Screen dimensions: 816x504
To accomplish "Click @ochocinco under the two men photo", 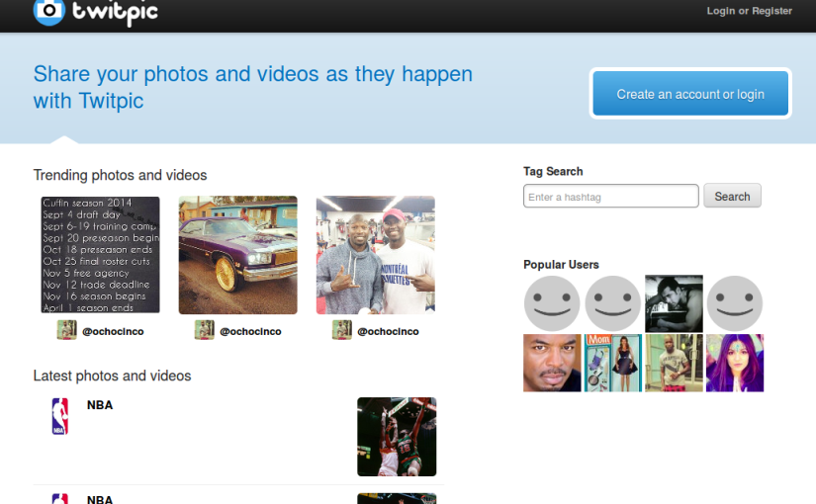I will [x=388, y=331].
